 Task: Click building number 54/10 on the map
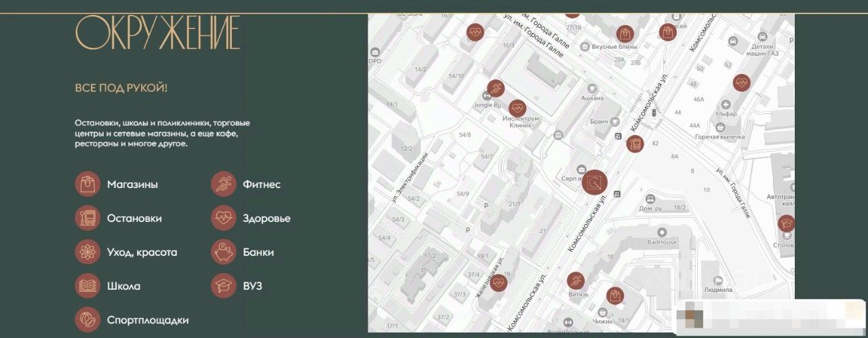[456, 75]
